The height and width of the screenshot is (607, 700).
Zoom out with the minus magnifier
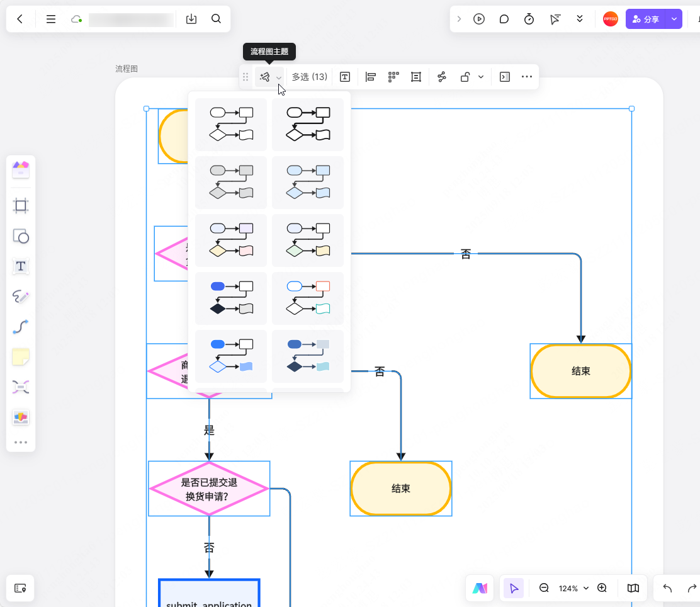click(544, 588)
